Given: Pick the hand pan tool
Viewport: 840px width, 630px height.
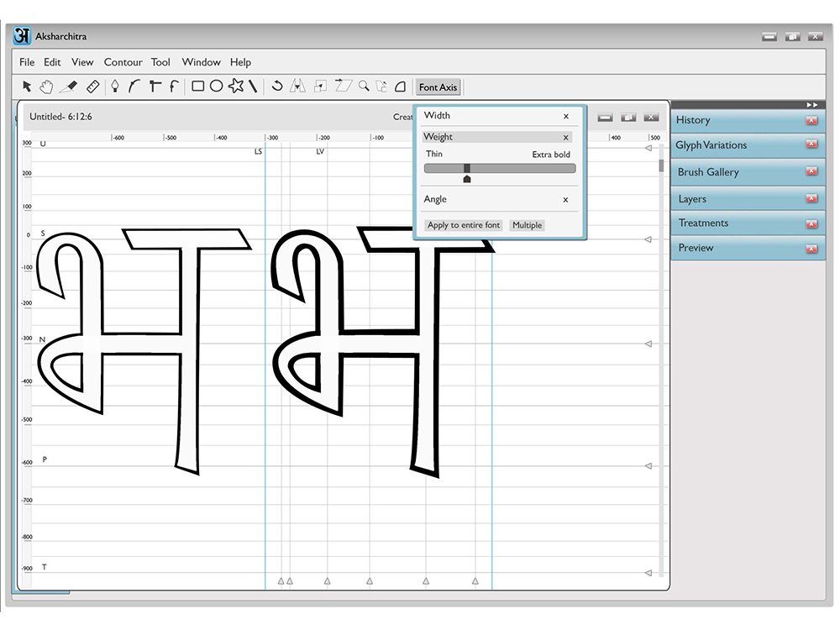Looking at the screenshot, I should [46, 87].
